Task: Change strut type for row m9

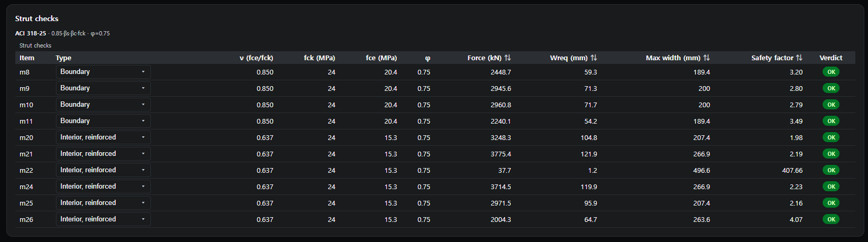Action: pos(103,88)
